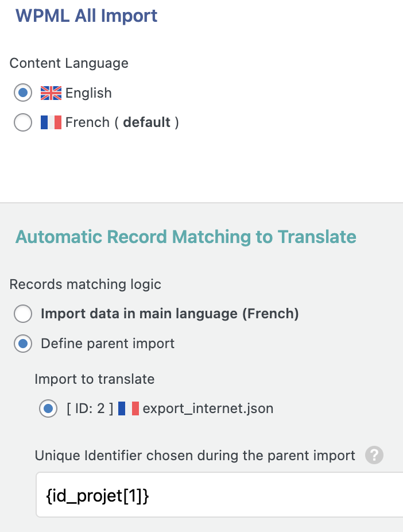403x532 pixels.
Task: Select the English content language radio button
Action: tap(23, 92)
